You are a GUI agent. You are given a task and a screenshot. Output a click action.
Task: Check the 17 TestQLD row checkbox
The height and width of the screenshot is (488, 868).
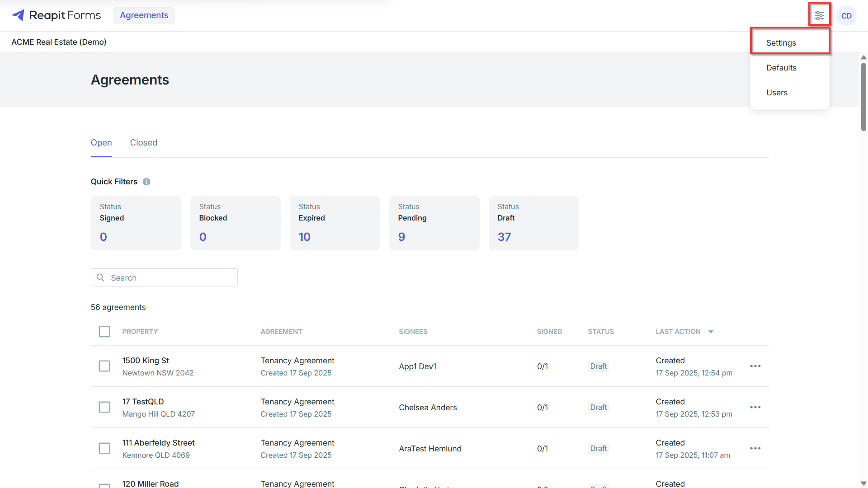point(104,407)
